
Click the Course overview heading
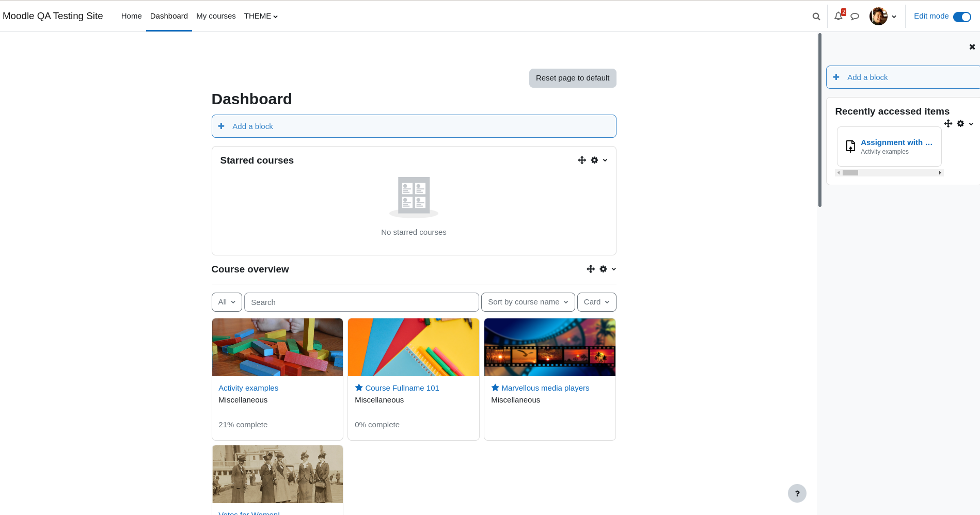coord(250,269)
